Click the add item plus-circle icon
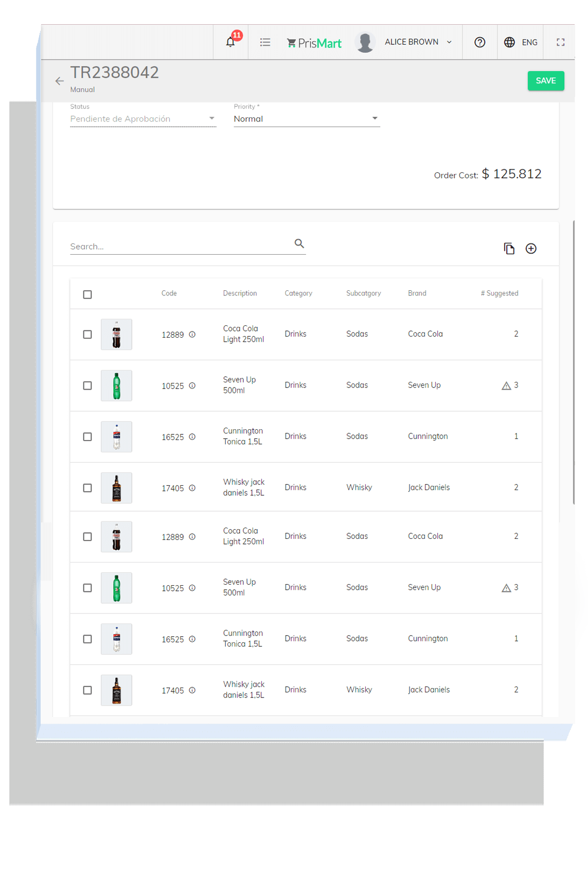The image size is (588, 875). point(531,249)
